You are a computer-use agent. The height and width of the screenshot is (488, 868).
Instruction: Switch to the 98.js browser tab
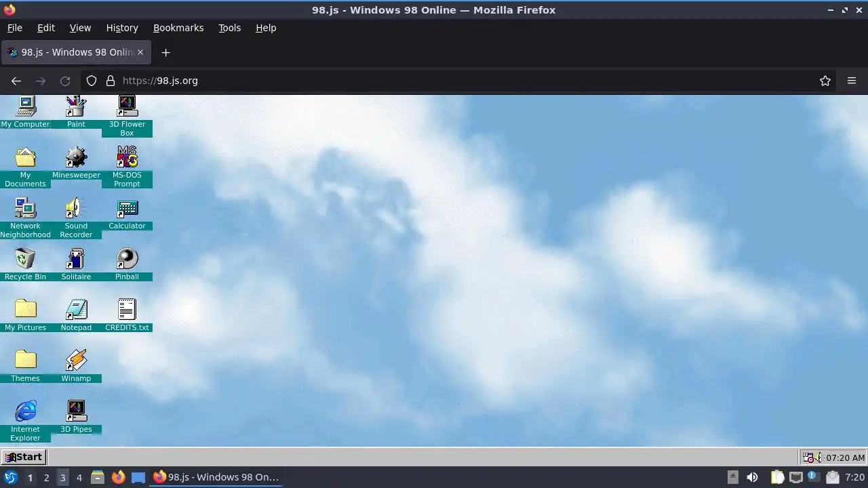[75, 52]
